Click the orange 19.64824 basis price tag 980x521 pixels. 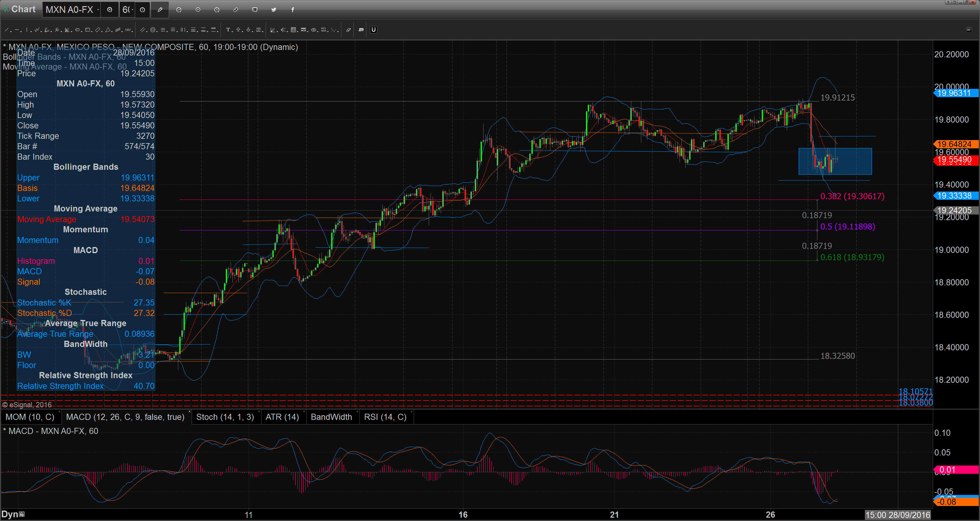[x=956, y=144]
